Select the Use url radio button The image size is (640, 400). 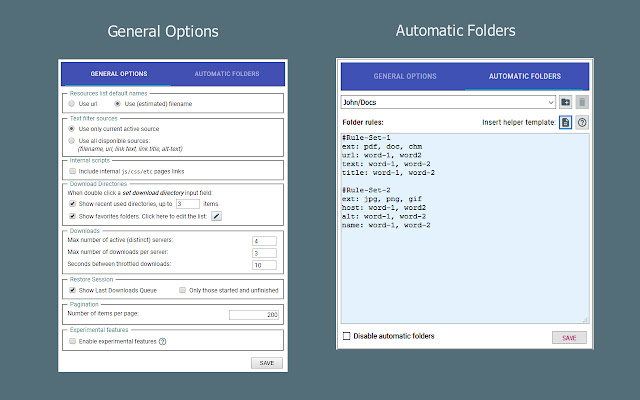[x=71, y=104]
